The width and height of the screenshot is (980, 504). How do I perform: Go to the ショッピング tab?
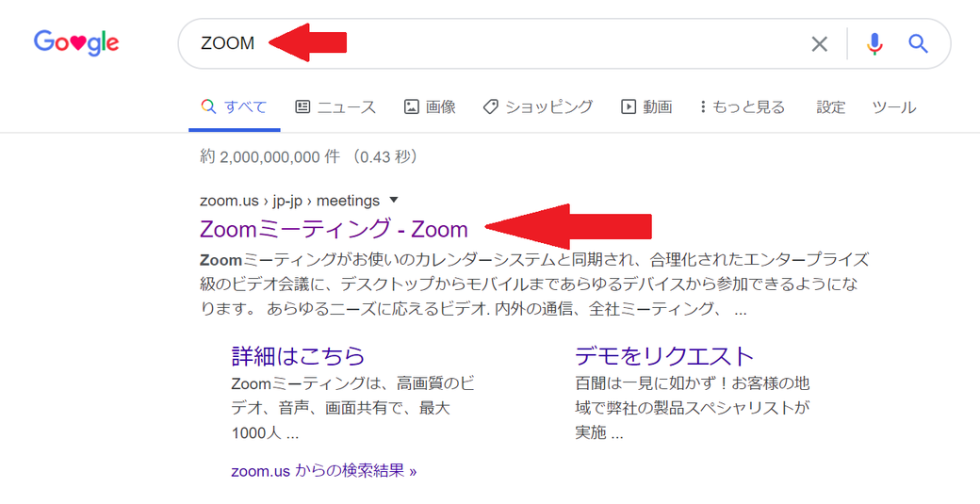tap(538, 106)
